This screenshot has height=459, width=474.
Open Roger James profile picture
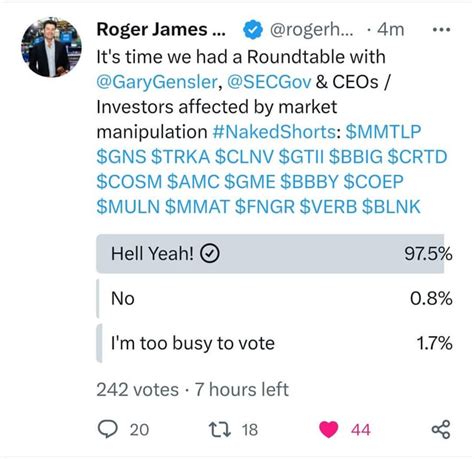coord(51,48)
